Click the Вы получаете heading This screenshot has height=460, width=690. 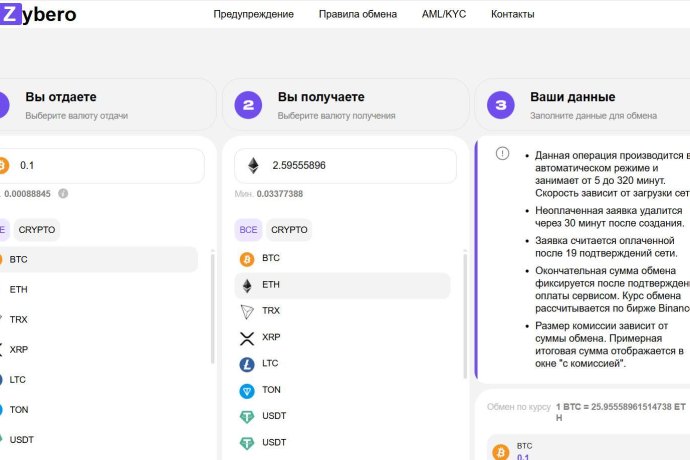321,97
